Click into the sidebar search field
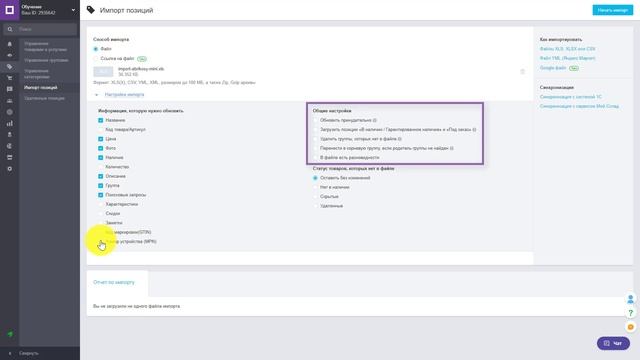Screen dimensions: 640x360 pyautogui.click(x=40, y=29)
